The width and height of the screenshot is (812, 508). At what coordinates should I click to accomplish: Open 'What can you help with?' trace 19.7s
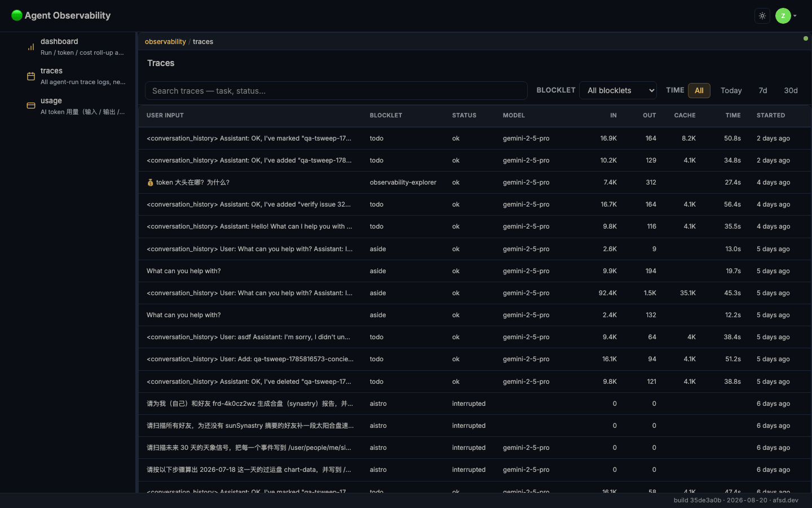475,271
